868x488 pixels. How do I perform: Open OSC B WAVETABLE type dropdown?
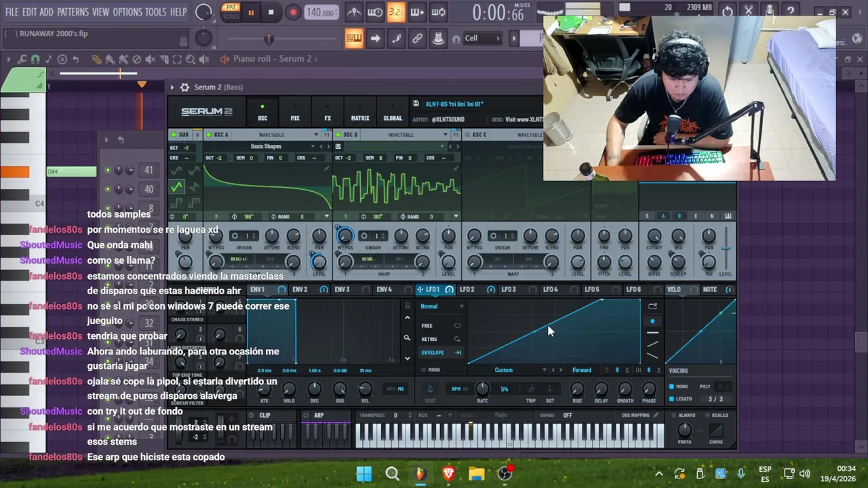coord(406,135)
